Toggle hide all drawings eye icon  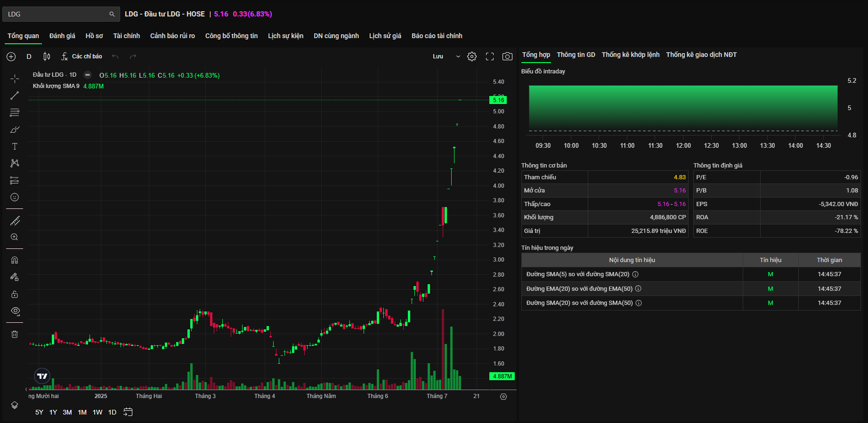click(x=15, y=311)
